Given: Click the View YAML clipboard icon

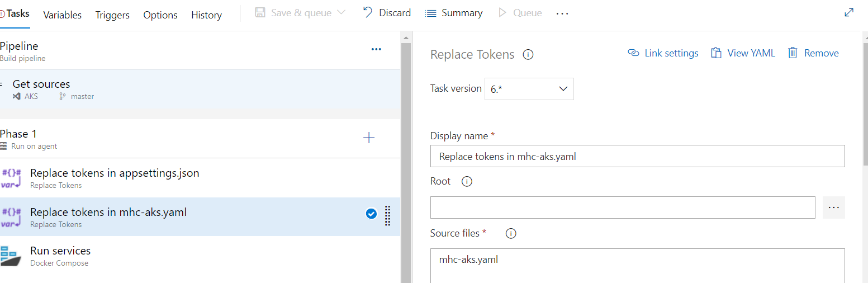Looking at the screenshot, I should [716, 53].
